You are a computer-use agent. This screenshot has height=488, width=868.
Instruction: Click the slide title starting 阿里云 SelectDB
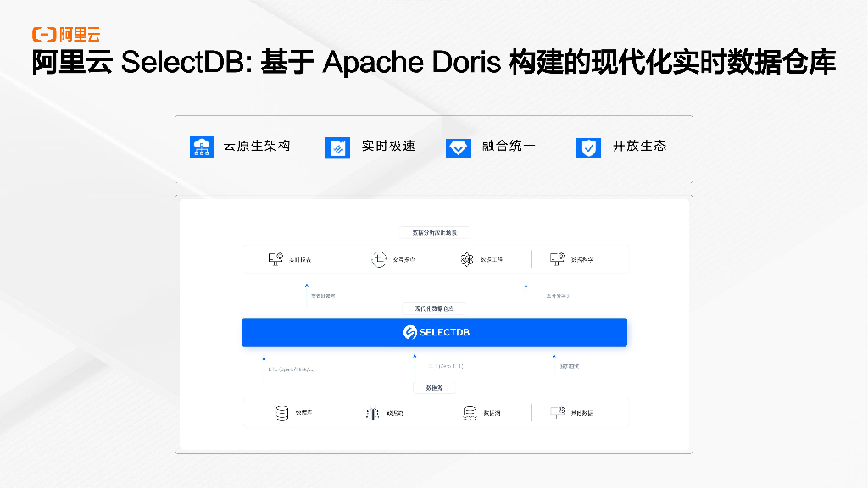pyautogui.click(x=433, y=62)
